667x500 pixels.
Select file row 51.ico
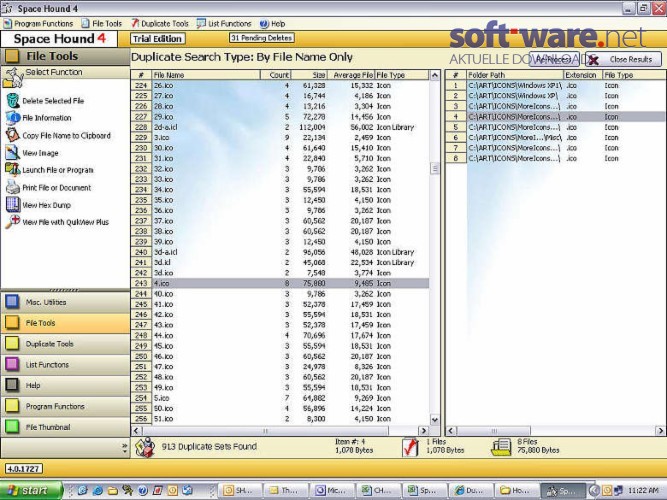[280, 419]
